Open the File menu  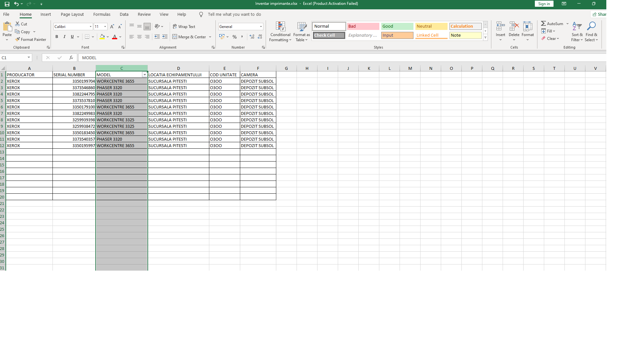click(x=6, y=14)
